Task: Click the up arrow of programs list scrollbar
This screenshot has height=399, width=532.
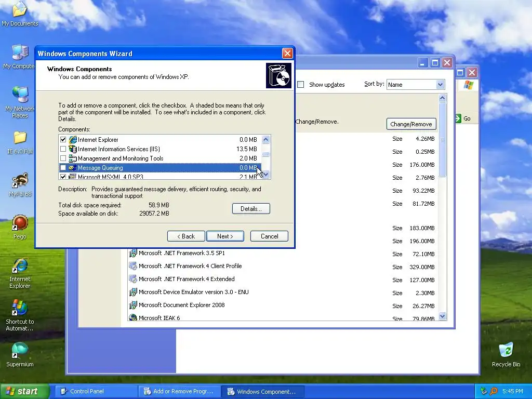Action: (x=442, y=98)
